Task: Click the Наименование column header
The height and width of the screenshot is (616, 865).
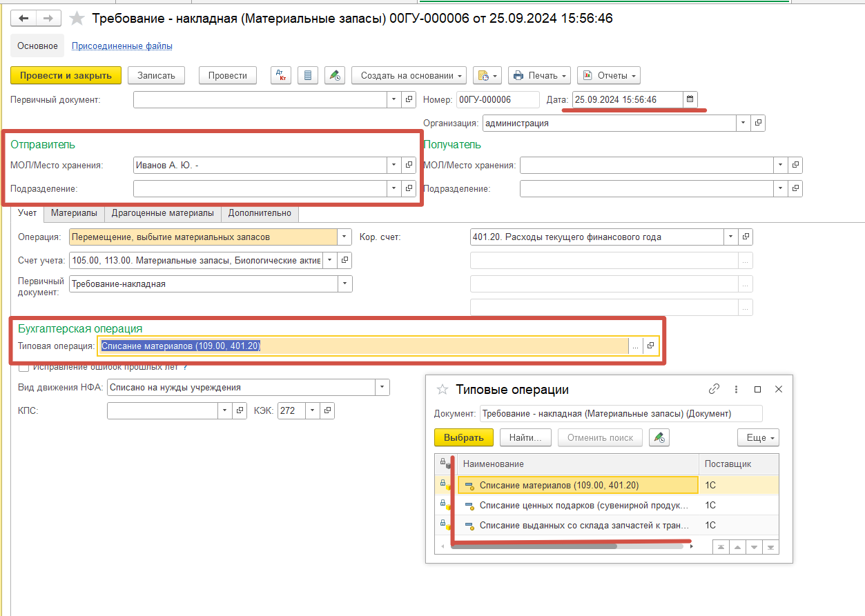Action: tap(579, 464)
